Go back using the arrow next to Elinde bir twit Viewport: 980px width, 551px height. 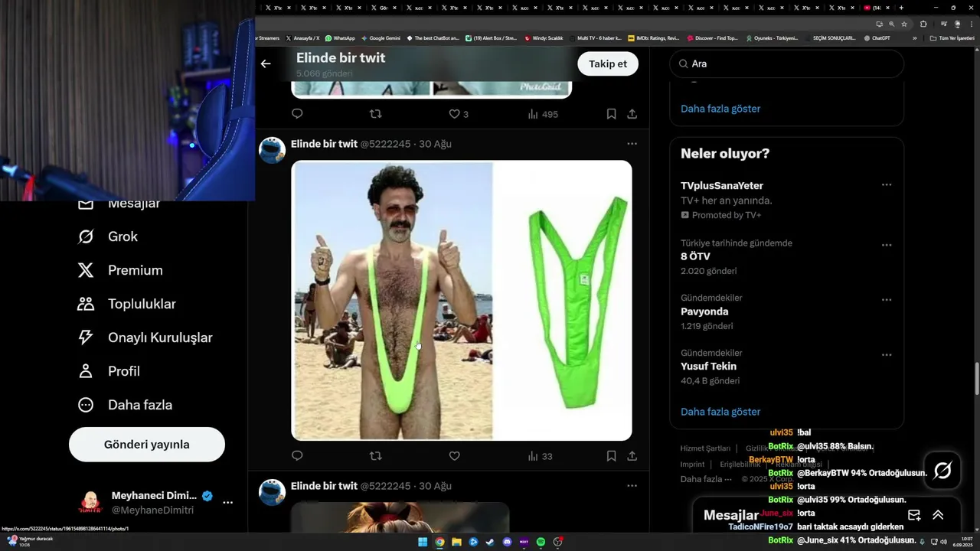266,64
